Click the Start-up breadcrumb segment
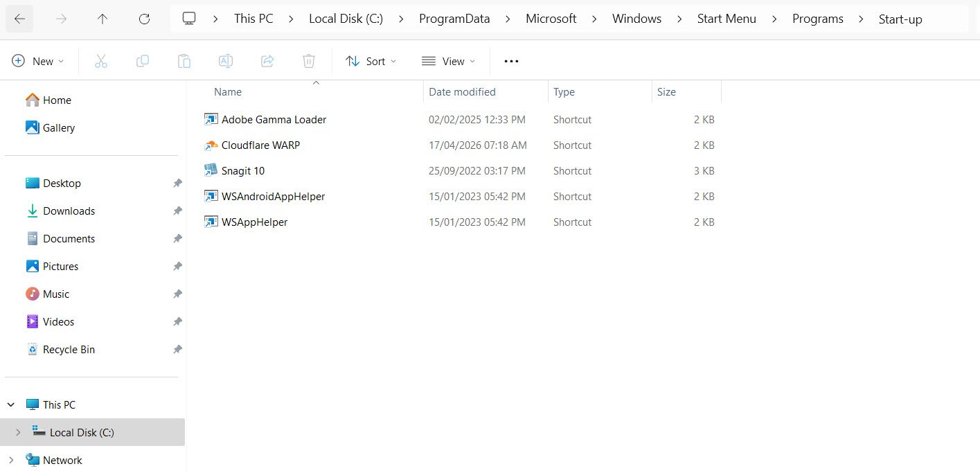This screenshot has height=473, width=980. (x=900, y=19)
